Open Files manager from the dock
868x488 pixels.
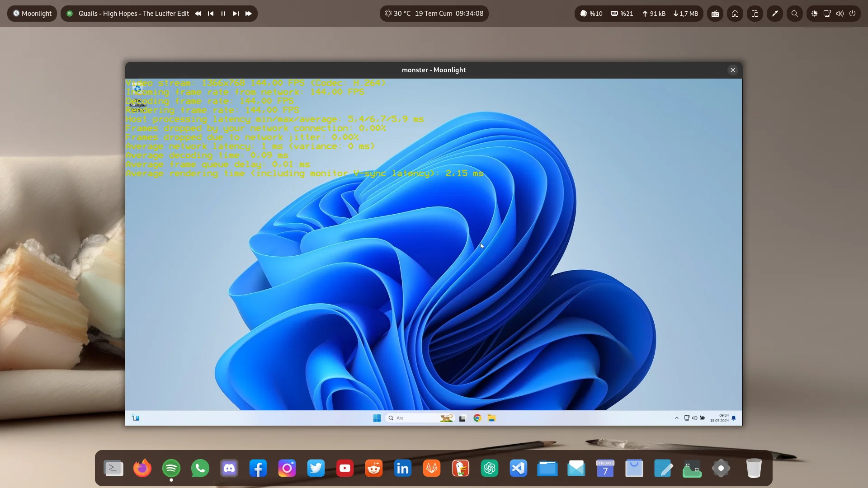point(547,469)
